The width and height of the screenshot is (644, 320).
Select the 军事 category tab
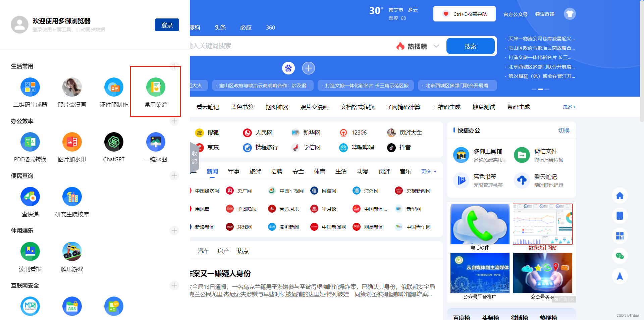pos(234,171)
